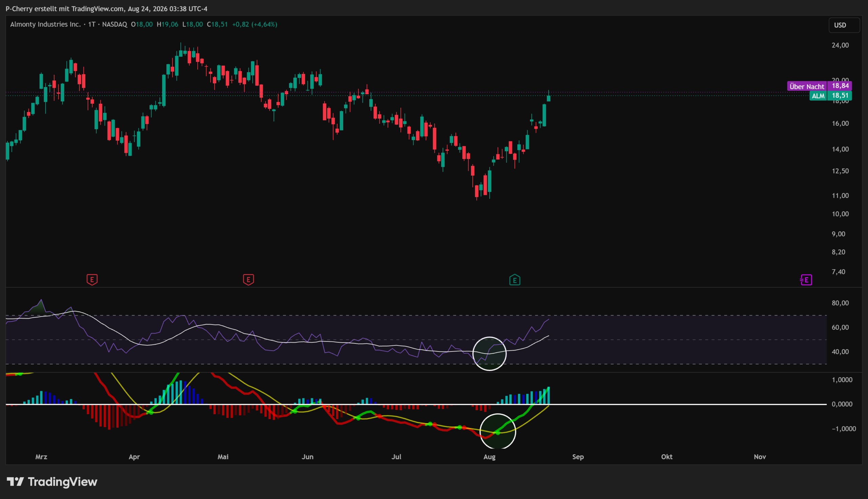Click the 7,40 price axis label
This screenshot has width=868, height=499.
click(x=838, y=272)
